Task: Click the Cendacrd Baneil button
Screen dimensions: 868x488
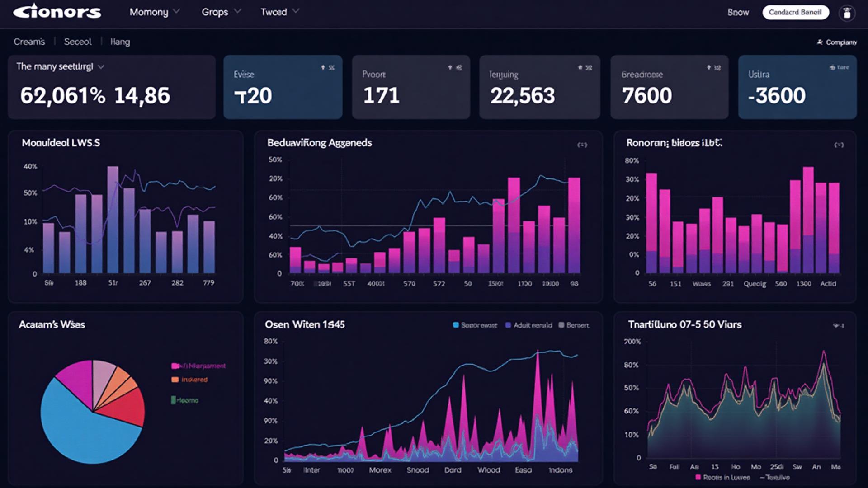Action: (x=795, y=12)
